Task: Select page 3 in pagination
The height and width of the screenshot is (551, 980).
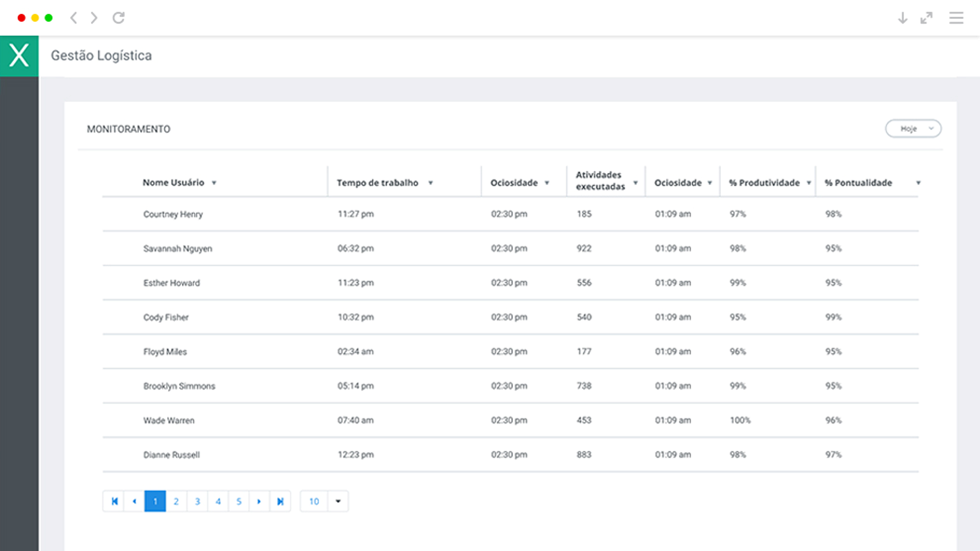Action: [197, 501]
